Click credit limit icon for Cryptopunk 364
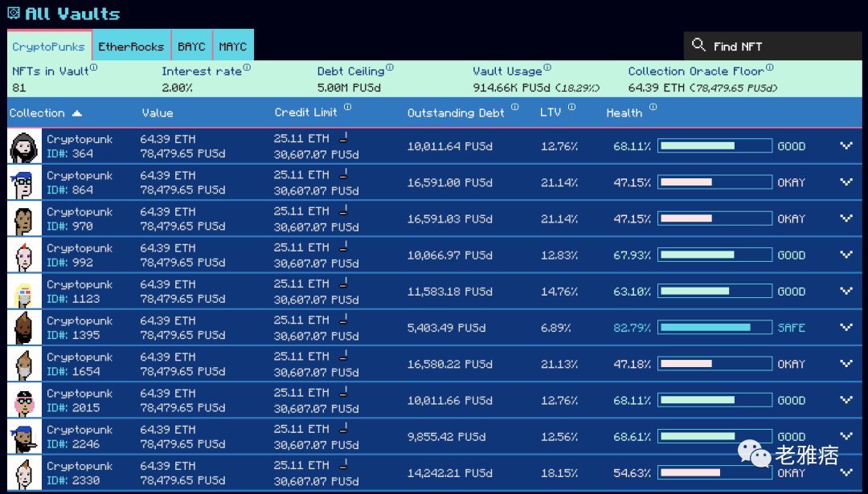Image resolution: width=868 pixels, height=494 pixels. pos(344,137)
